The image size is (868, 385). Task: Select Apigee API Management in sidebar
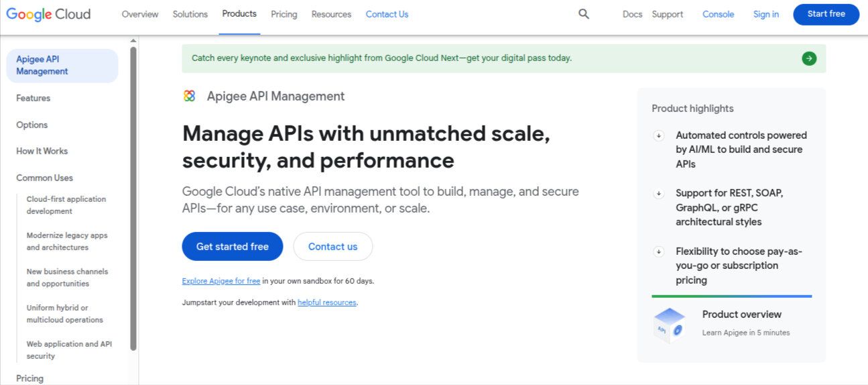(62, 66)
